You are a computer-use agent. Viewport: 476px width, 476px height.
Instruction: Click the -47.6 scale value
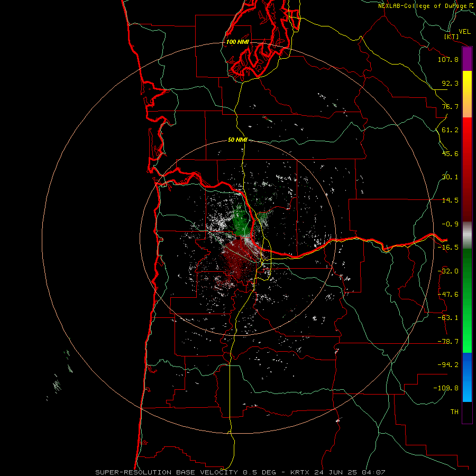pos(448,295)
